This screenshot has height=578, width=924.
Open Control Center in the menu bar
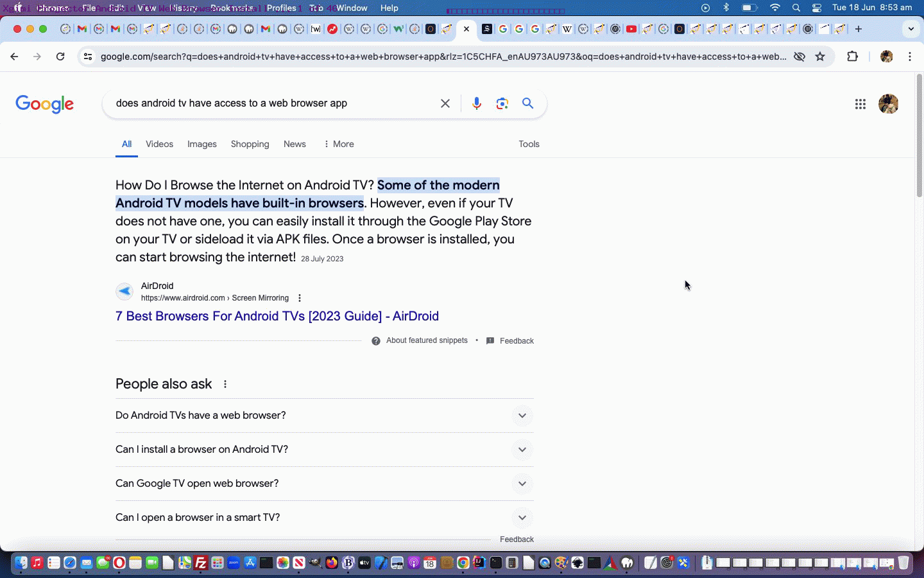click(x=817, y=8)
